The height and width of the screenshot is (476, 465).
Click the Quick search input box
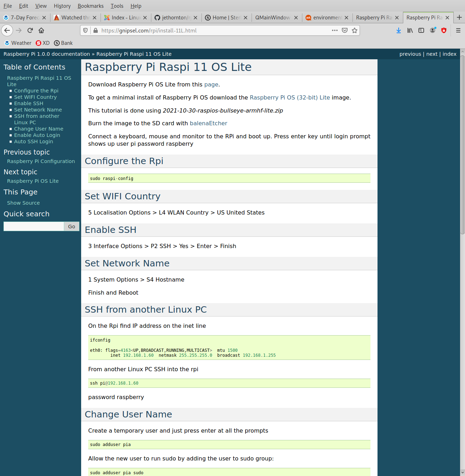pyautogui.click(x=34, y=227)
